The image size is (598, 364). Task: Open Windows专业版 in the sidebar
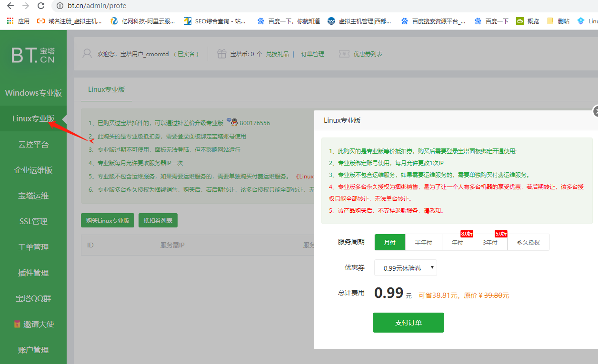[x=33, y=93]
